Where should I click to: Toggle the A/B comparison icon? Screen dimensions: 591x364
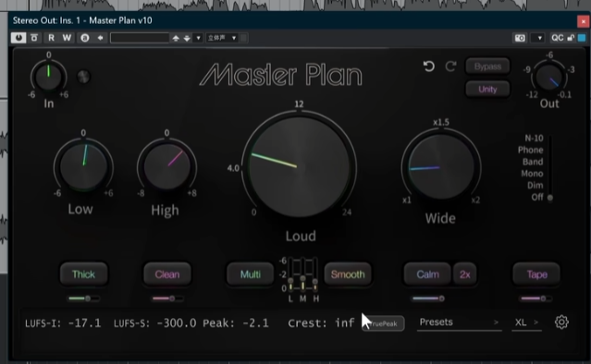85,38
